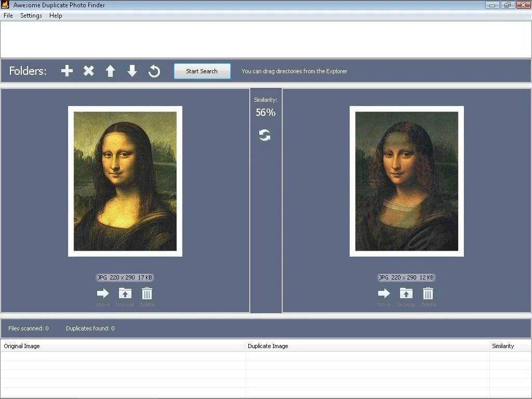Move folder up with the up arrow
The height and width of the screenshot is (399, 532).
click(110, 71)
